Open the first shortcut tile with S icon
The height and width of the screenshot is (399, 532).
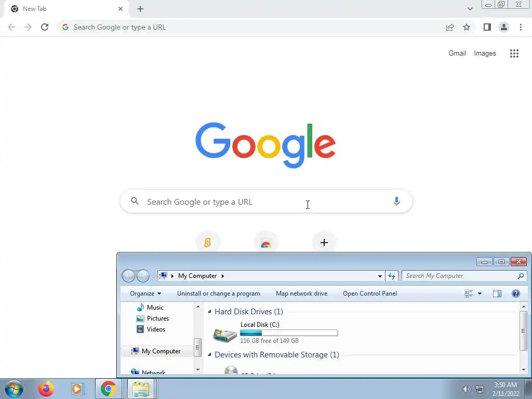(x=208, y=243)
